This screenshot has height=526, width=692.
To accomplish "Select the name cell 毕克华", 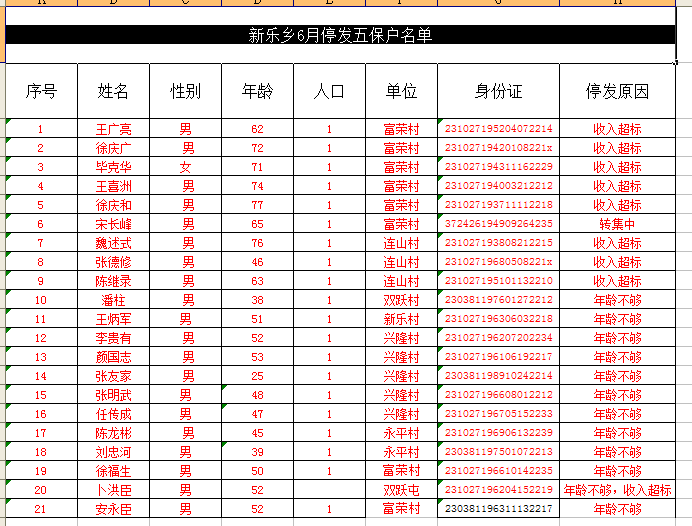I will click(113, 167).
